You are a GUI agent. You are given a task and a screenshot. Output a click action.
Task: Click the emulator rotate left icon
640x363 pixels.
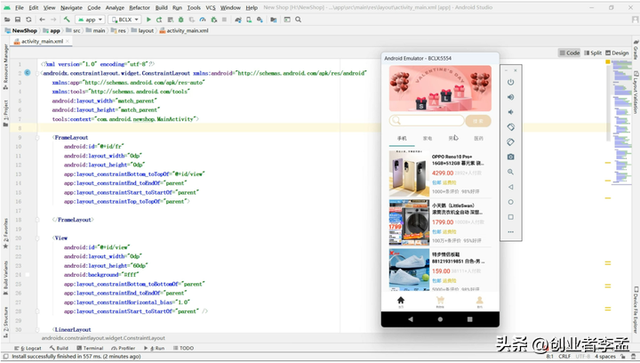(511, 127)
